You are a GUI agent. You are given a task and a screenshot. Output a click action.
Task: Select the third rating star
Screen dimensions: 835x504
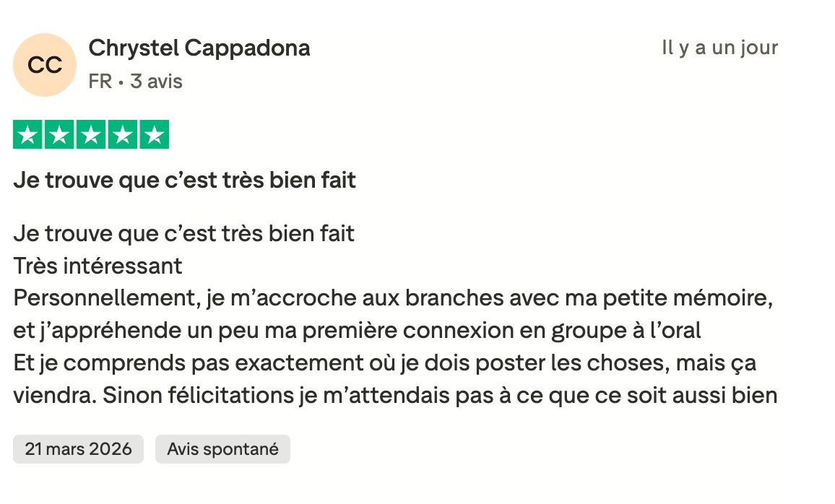tap(91, 134)
